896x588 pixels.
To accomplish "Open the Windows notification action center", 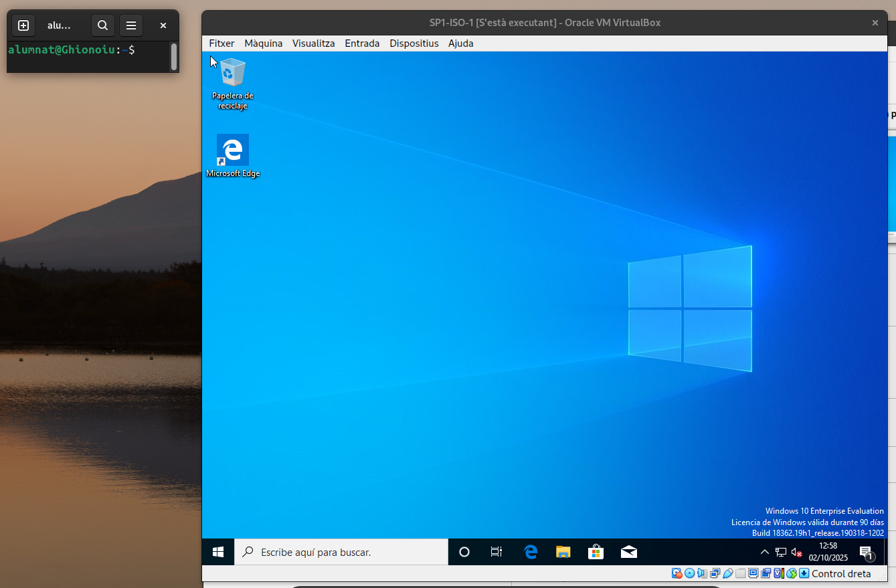I will tap(866, 552).
